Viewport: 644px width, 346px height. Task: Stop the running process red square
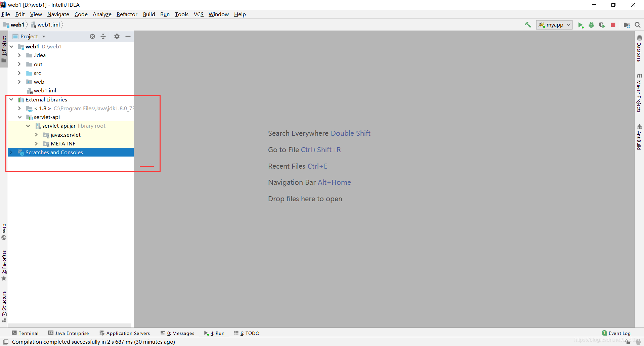(613, 25)
